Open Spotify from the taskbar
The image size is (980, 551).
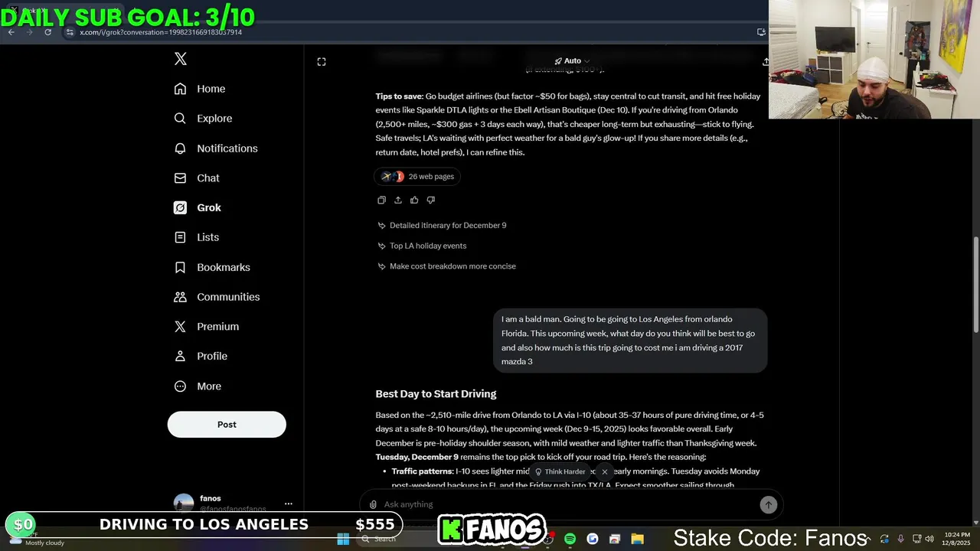(570, 540)
